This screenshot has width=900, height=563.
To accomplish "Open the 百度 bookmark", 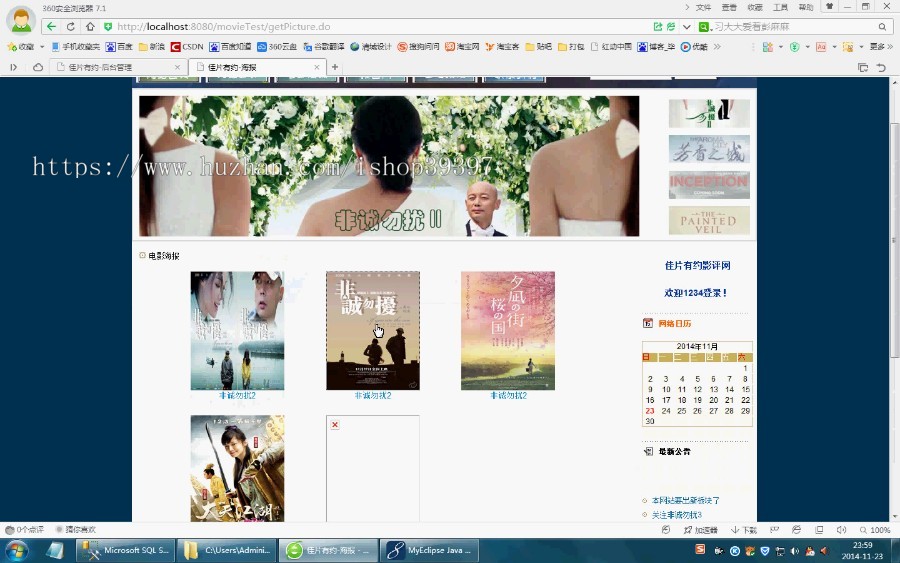I will 119,46.
